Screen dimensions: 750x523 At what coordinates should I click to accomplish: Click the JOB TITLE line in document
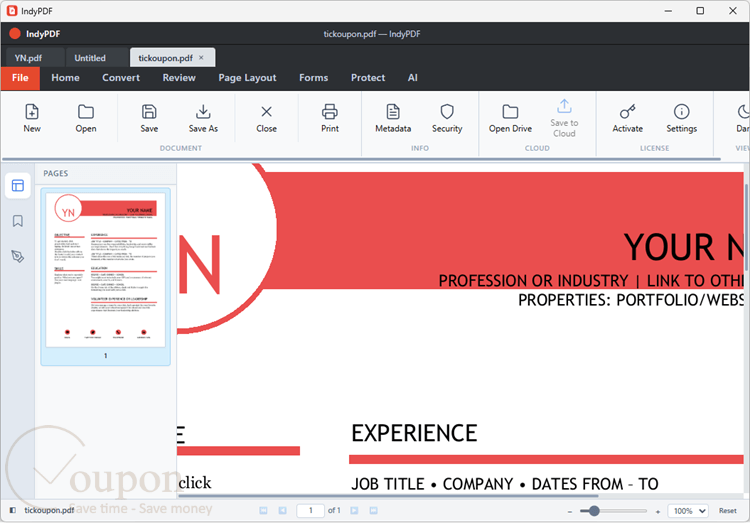505,484
